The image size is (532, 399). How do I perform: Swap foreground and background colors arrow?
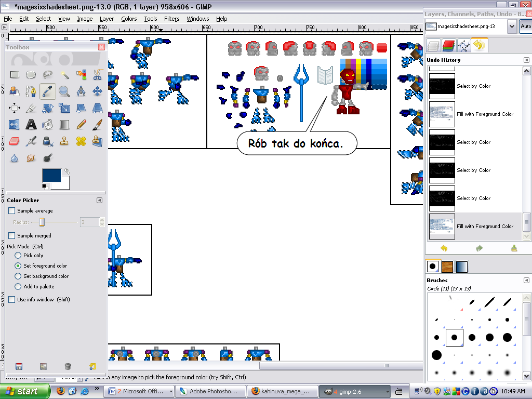(67, 171)
